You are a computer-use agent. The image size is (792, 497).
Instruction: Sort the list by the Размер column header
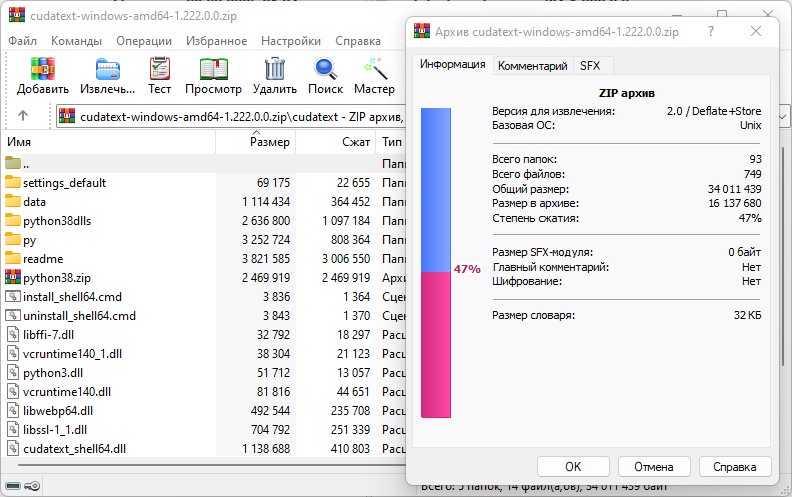(256, 142)
